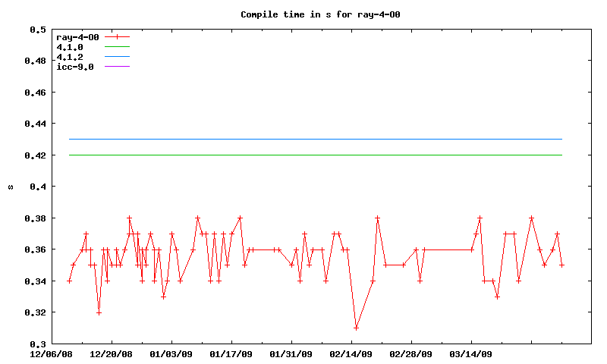Click the blue line sample next to 4.1.2
This screenshot has width=607, height=364.
coord(118,57)
